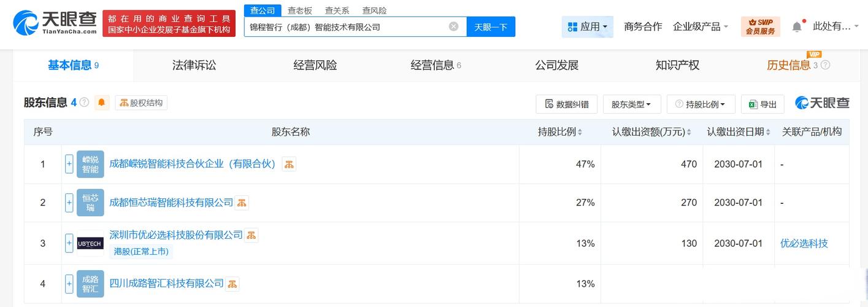Open the 基本信息 tab

pyautogui.click(x=73, y=65)
